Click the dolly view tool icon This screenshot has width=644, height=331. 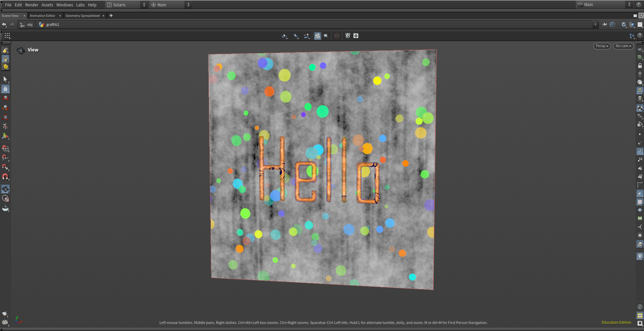307,36
